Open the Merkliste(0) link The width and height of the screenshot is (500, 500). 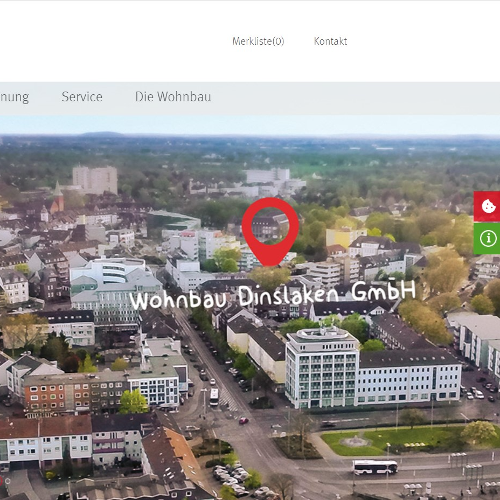[258, 41]
